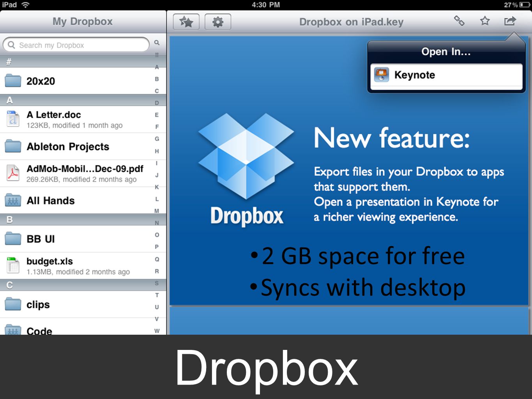Viewport: 532px width, 399px height.
Task: Jump to letter G in index bar
Action: click(157, 139)
